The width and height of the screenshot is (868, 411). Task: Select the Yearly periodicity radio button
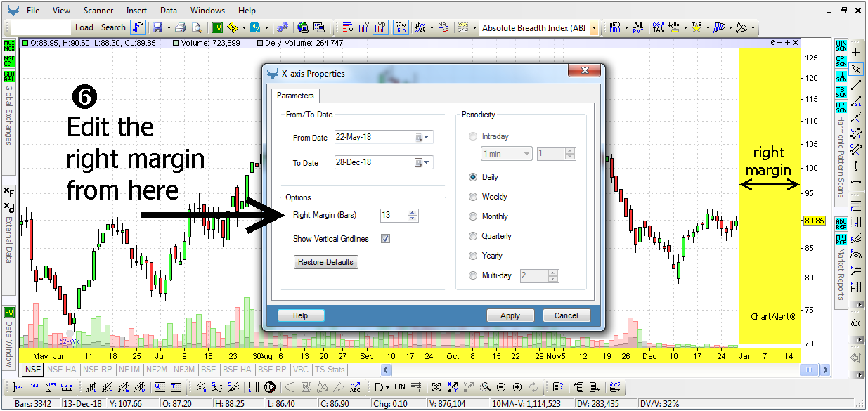[x=473, y=256]
